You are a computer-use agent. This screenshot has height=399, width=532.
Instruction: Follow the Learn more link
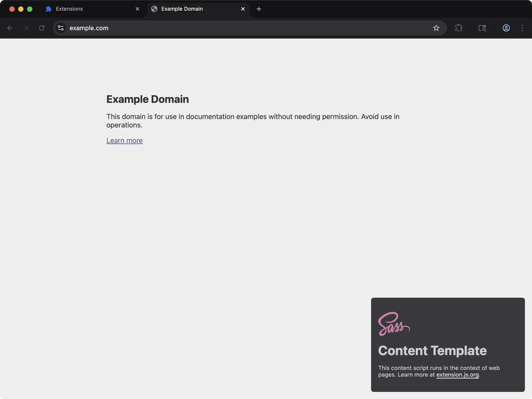pos(125,141)
